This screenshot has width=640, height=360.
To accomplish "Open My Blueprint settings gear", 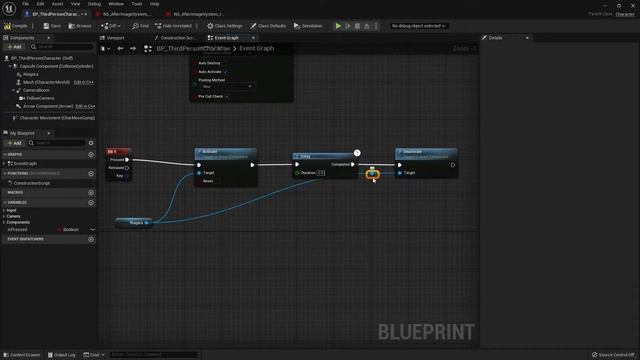I will click(x=91, y=143).
